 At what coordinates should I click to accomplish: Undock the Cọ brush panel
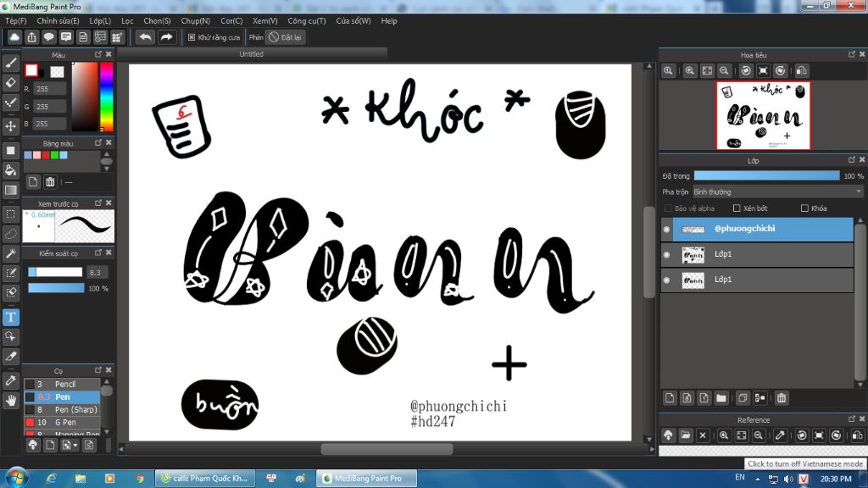pos(98,369)
